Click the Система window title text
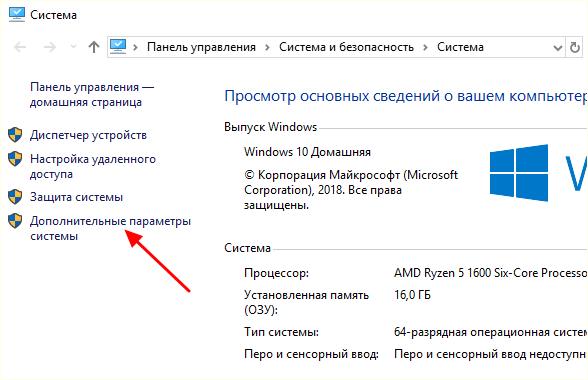Image resolution: width=588 pixels, height=380 pixels. click(53, 15)
